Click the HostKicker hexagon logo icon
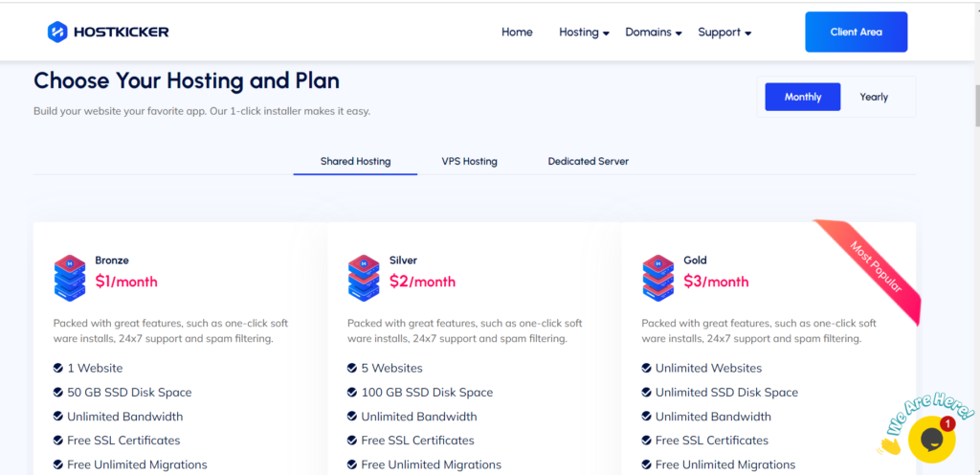 point(57,32)
